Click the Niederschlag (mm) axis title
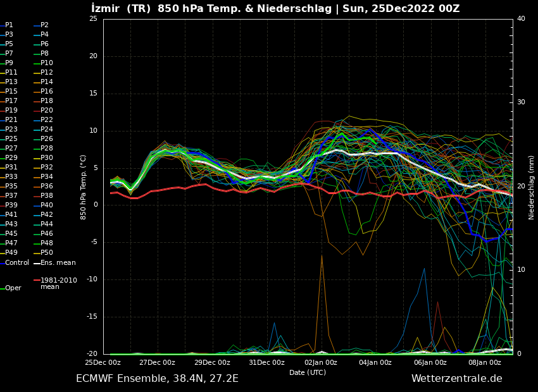The image size is (538, 392). 531,187
